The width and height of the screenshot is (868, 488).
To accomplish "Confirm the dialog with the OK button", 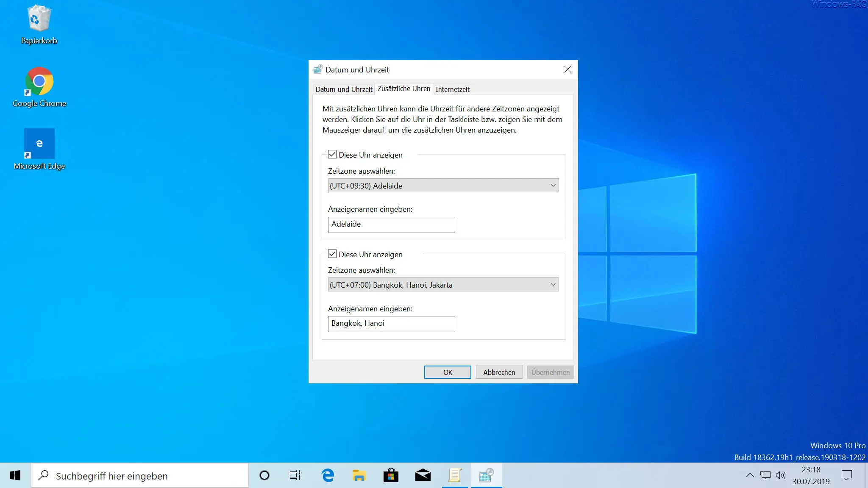I will click(448, 372).
